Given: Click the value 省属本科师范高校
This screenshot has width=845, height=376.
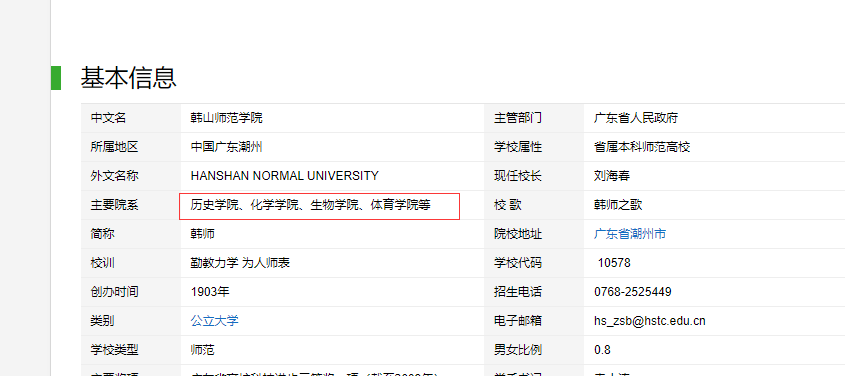Looking at the screenshot, I should [x=642, y=147].
